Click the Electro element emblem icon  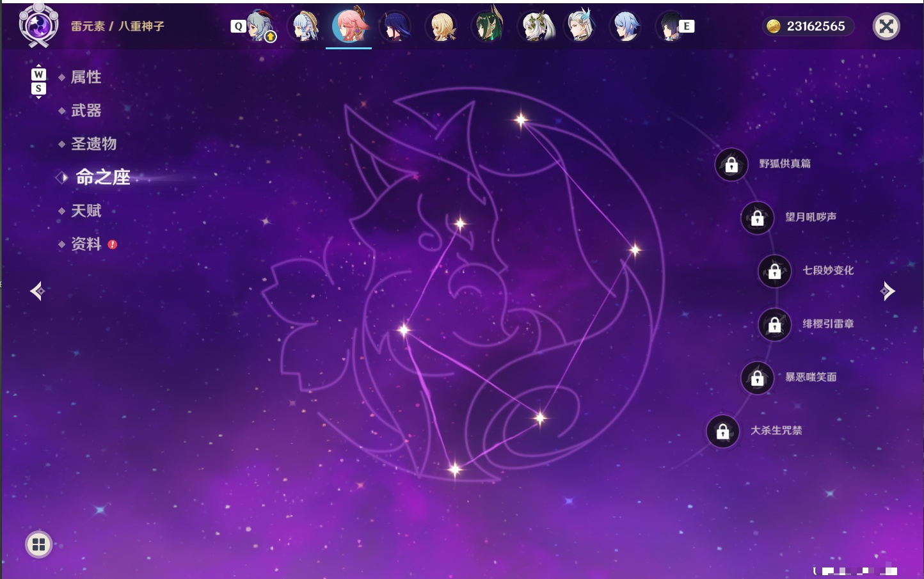(38, 26)
